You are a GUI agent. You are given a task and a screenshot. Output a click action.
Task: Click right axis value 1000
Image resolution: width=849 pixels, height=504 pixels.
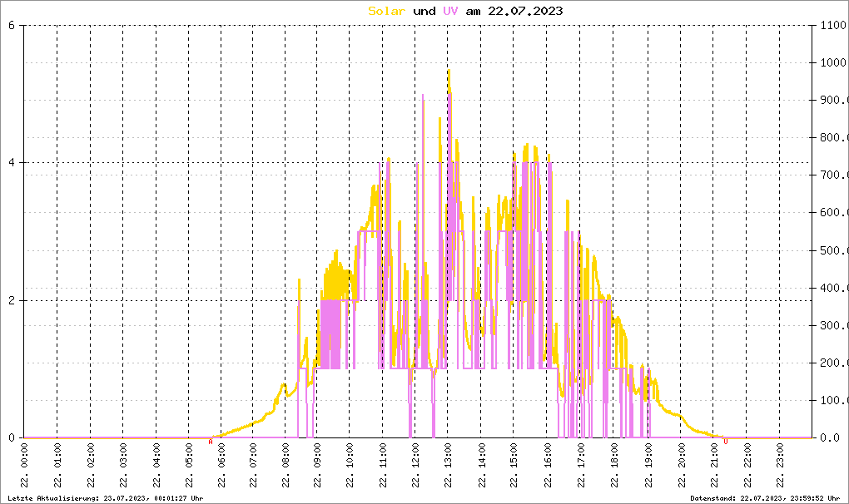pyautogui.click(x=833, y=62)
